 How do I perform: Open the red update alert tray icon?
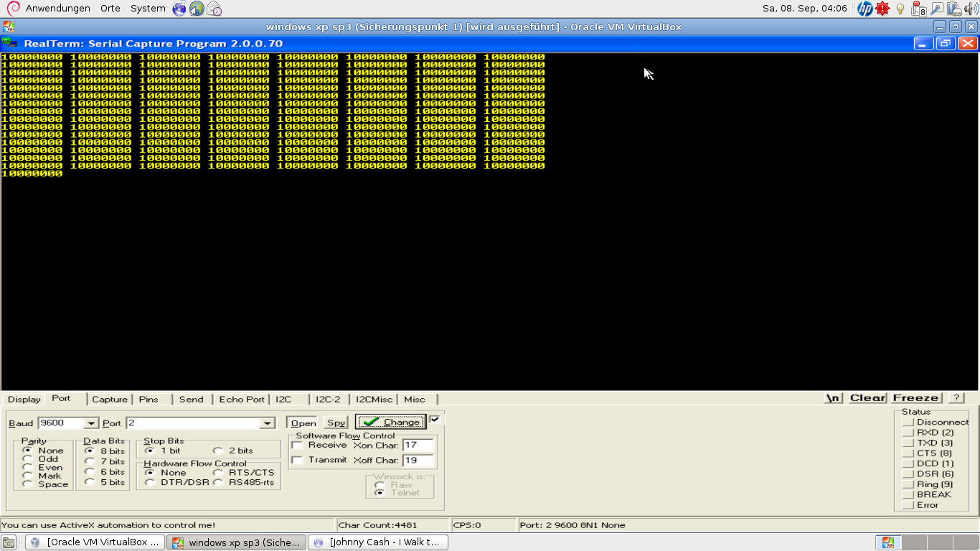point(882,9)
